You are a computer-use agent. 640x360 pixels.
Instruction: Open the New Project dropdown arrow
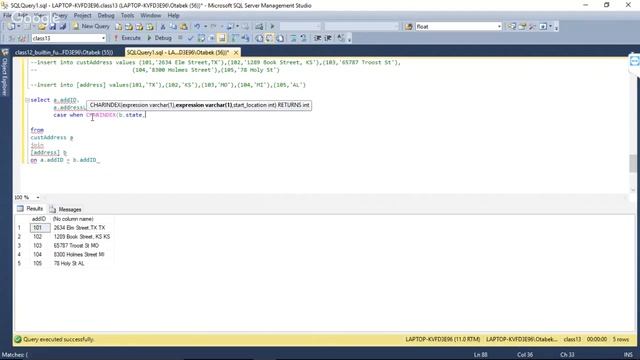click(x=19, y=27)
